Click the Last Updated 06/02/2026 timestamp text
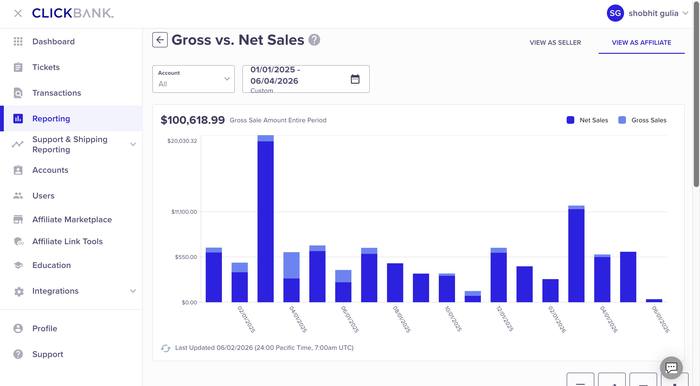Viewport: 700px width, 386px height. click(x=264, y=348)
